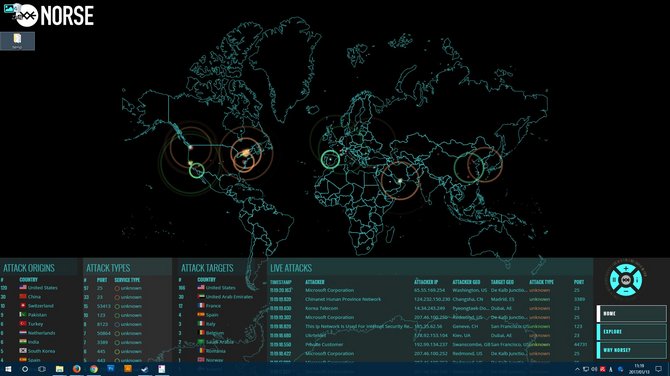Select the temp folder desktop icon

[17, 41]
